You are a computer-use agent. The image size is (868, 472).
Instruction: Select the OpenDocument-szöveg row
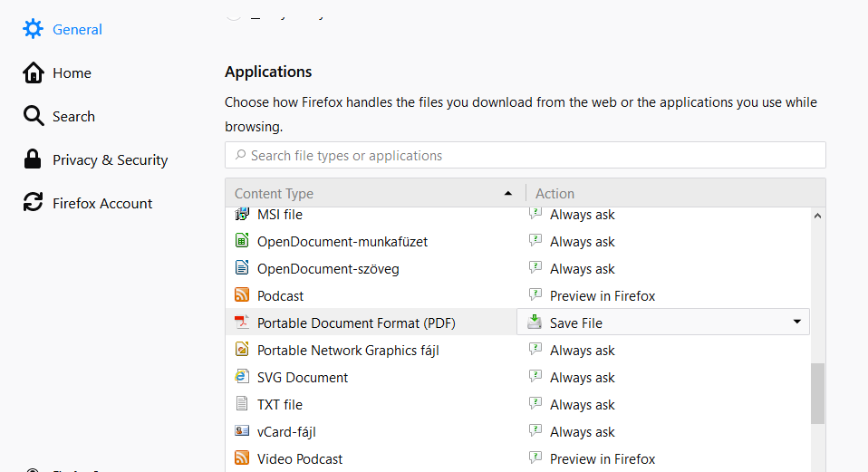[x=517, y=268]
